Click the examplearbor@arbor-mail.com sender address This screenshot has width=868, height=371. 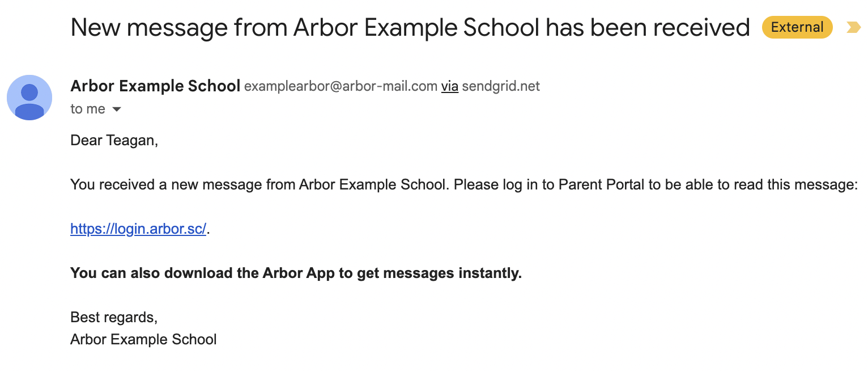(340, 86)
